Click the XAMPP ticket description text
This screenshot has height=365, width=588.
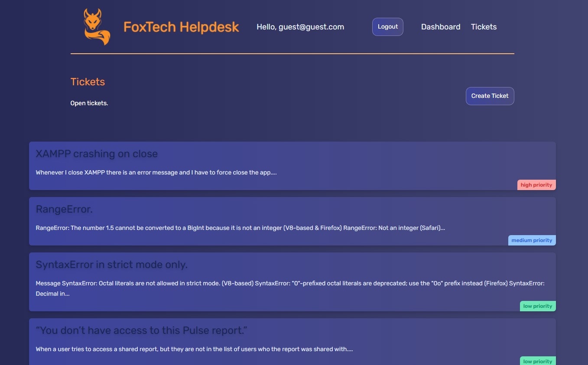click(156, 172)
